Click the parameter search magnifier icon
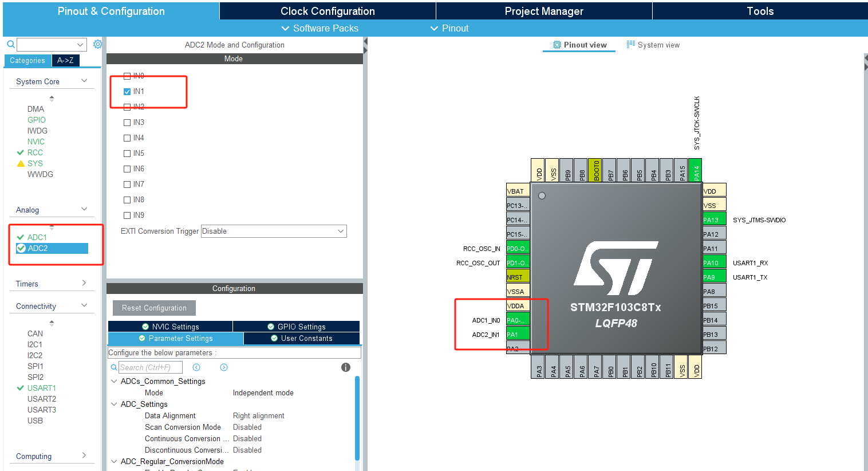 114,367
